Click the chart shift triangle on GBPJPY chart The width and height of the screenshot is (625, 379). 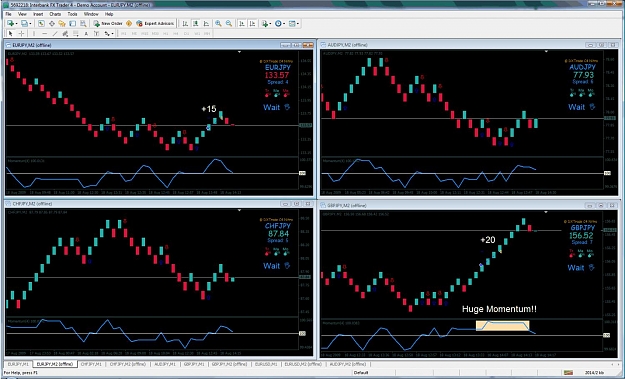coord(546,212)
